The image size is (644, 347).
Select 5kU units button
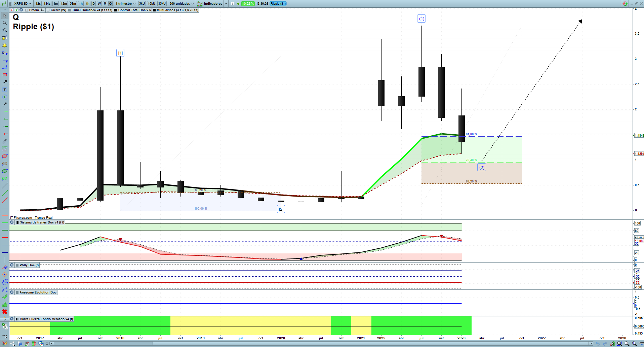pos(142,4)
